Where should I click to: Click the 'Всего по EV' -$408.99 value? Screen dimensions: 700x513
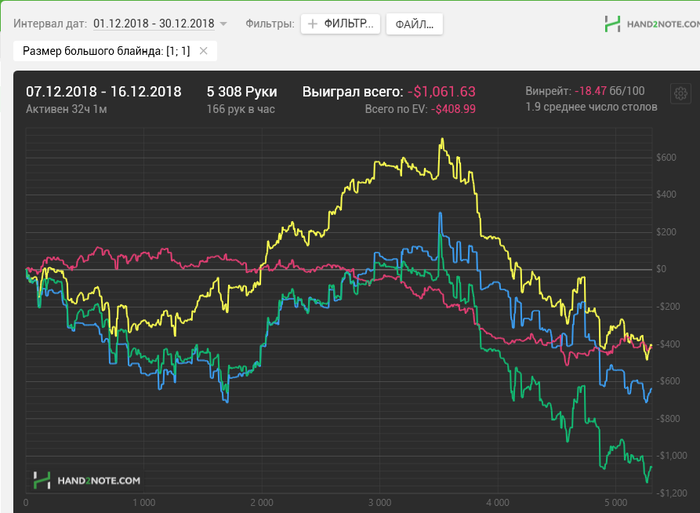(x=453, y=109)
